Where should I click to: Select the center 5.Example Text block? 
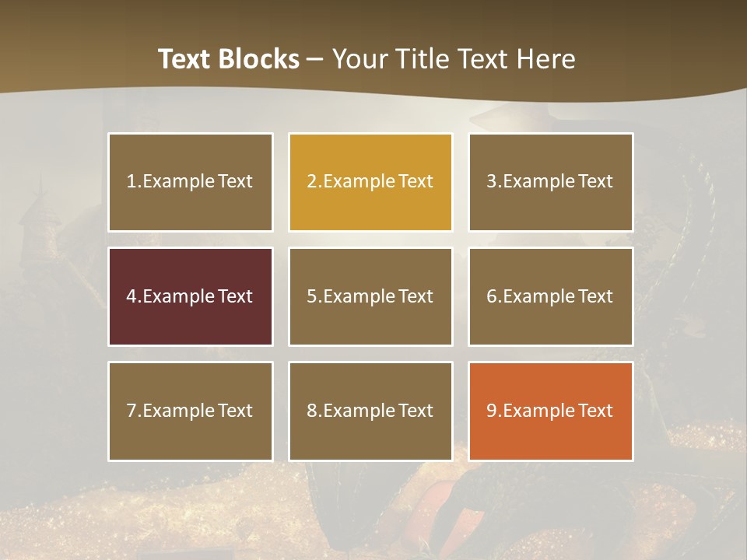click(370, 296)
